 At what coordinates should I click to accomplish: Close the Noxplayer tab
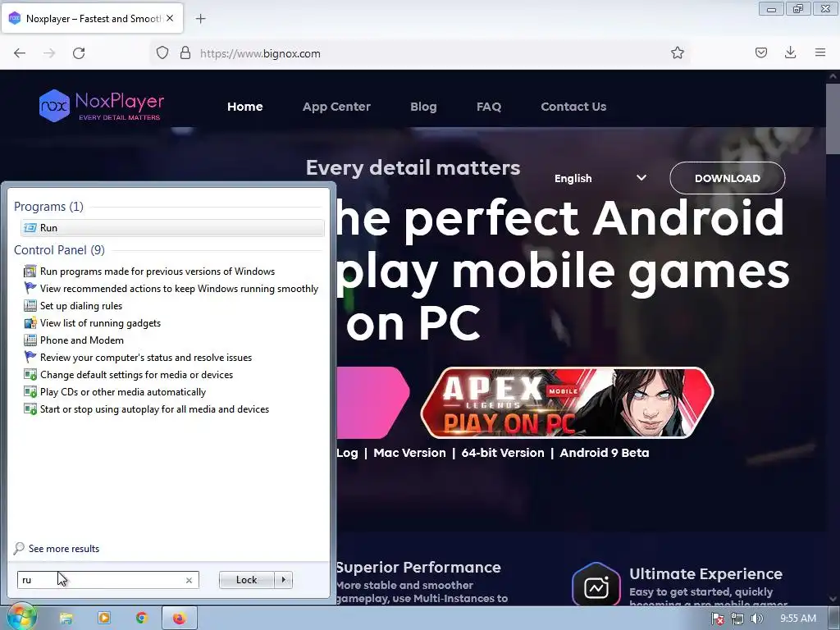pos(170,18)
